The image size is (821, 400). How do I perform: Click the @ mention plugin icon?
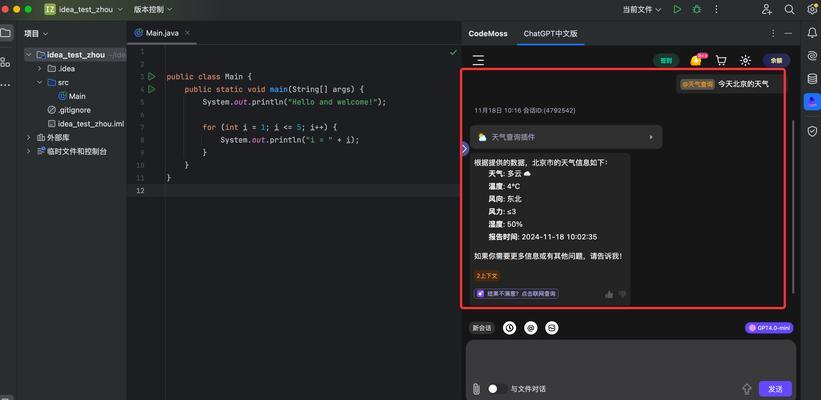[530, 328]
